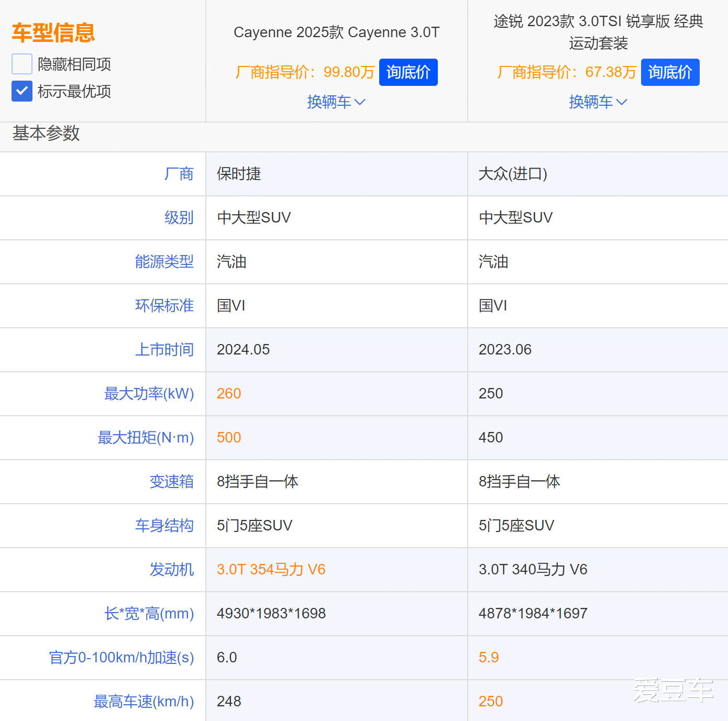728x721 pixels.
Task: Select Cayenne top speed 248
Action: [x=229, y=702]
